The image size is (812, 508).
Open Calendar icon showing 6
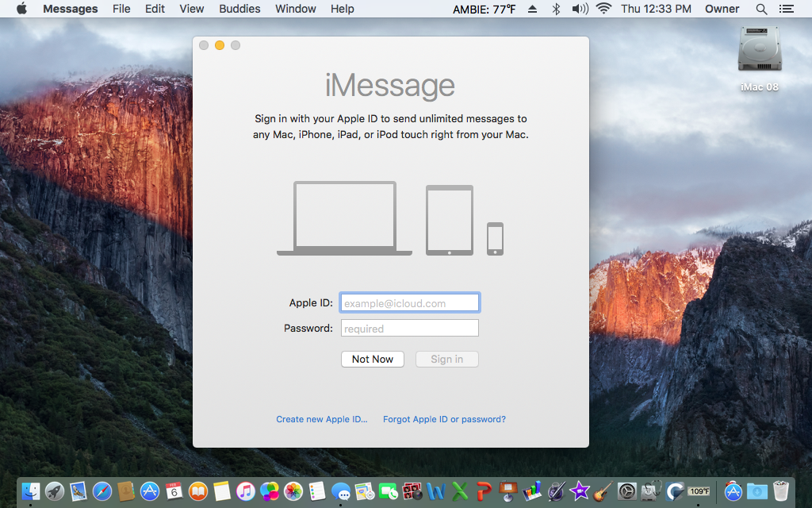(174, 491)
